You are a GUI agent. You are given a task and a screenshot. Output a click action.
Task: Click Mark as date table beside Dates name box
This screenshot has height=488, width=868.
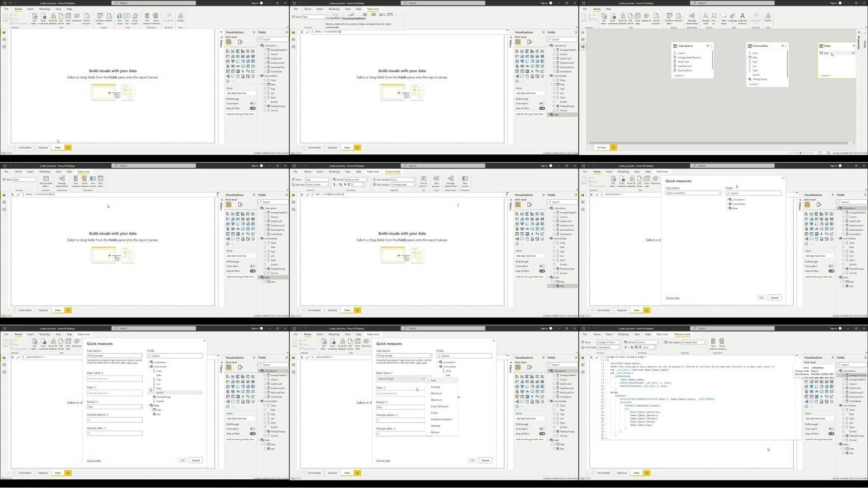(46, 181)
